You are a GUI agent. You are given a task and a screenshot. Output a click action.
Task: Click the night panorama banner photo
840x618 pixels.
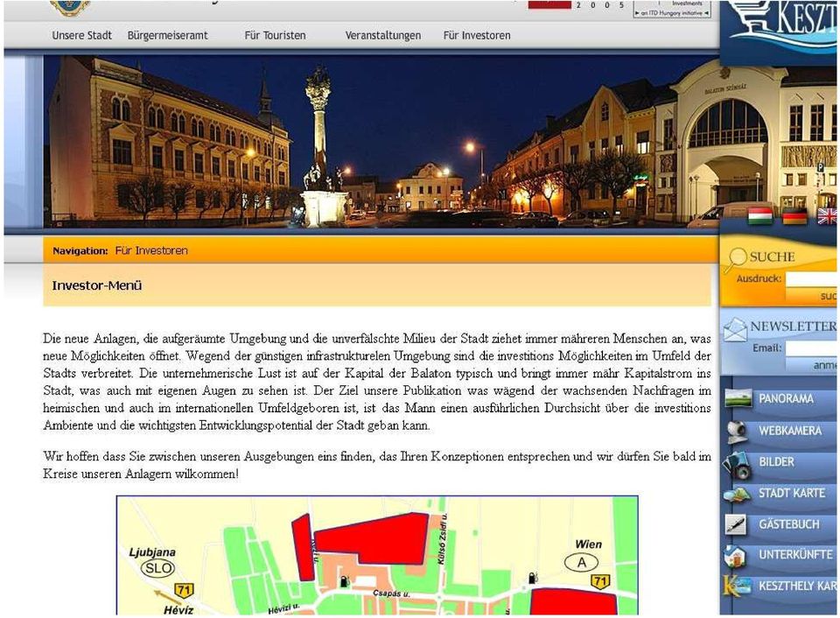[381, 142]
